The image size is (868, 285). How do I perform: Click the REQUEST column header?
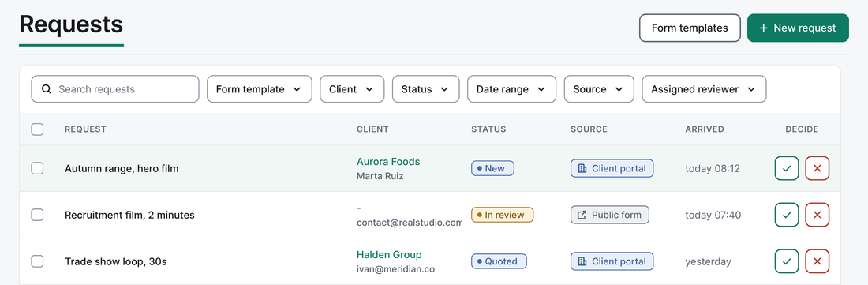point(85,129)
